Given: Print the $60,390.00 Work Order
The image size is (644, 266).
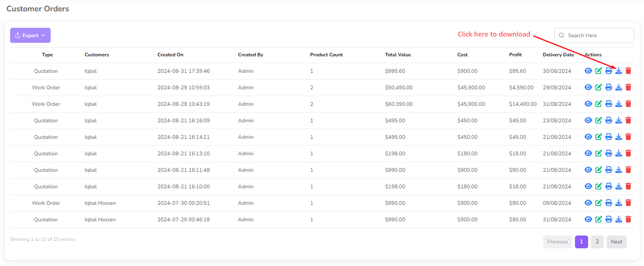Looking at the screenshot, I should click(609, 104).
